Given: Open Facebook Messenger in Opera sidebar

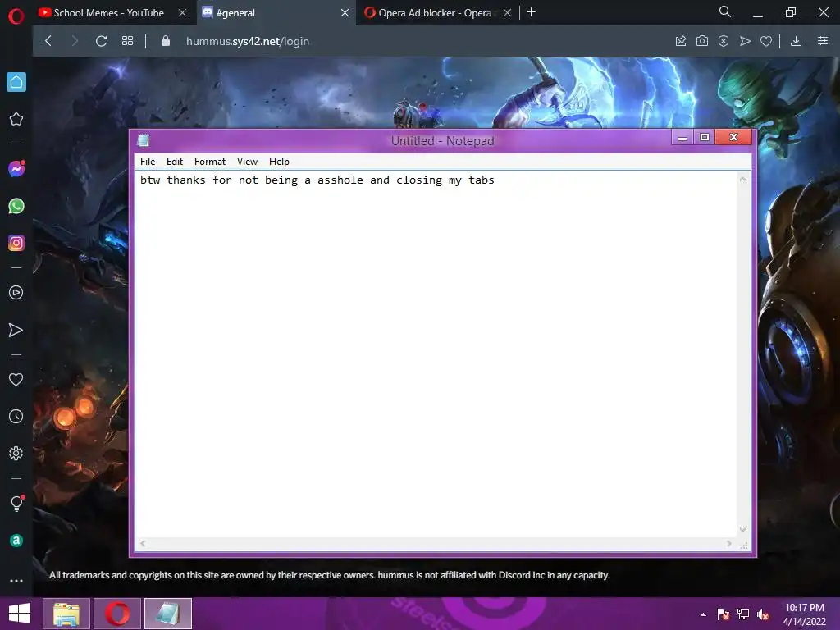Looking at the screenshot, I should 16,169.
